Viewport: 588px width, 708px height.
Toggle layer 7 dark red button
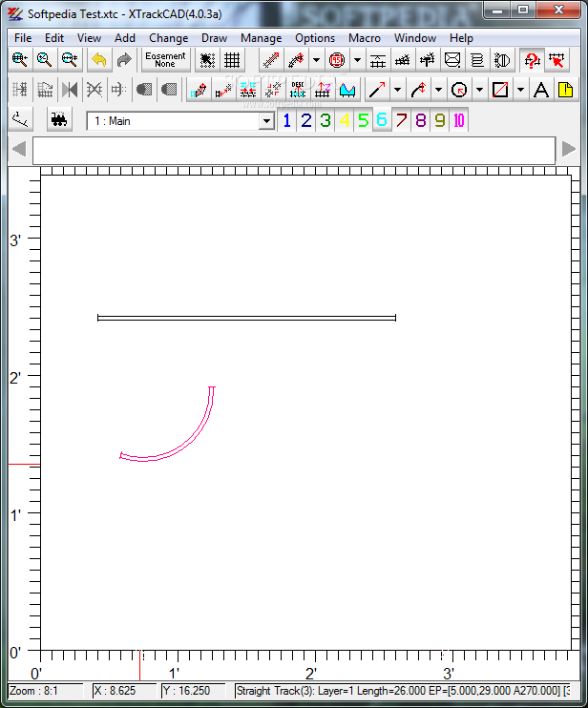402,120
